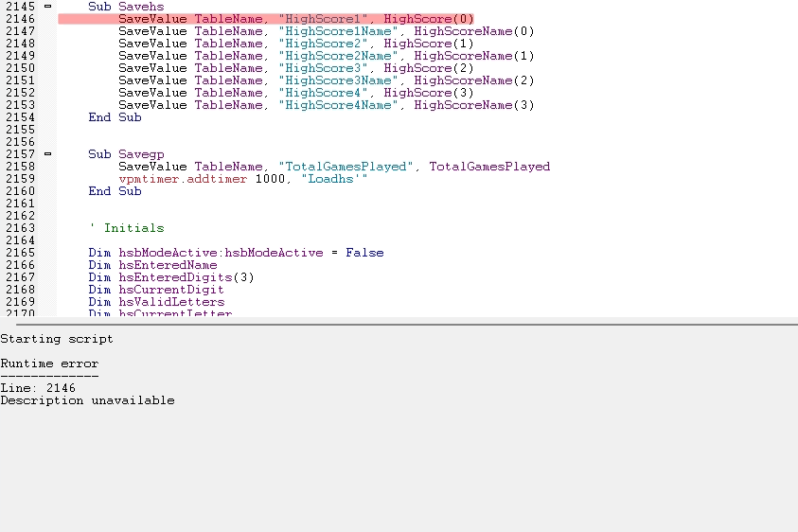Viewport: 798px width, 532px height.
Task: Click "HighScore3Name" string literal
Action: coord(338,80)
